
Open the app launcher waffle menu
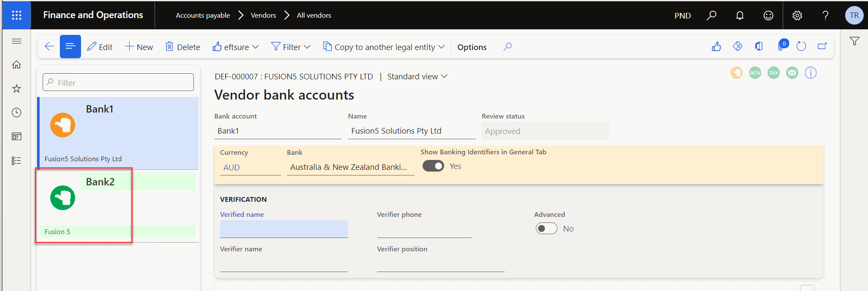[16, 16]
